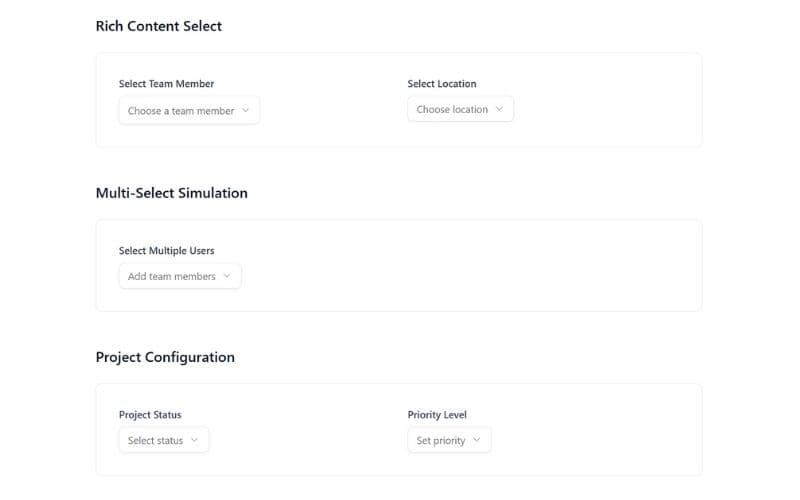Click the chevron arrow beside "Select status"
Viewport: 800px width, 500px height.
[x=195, y=440]
